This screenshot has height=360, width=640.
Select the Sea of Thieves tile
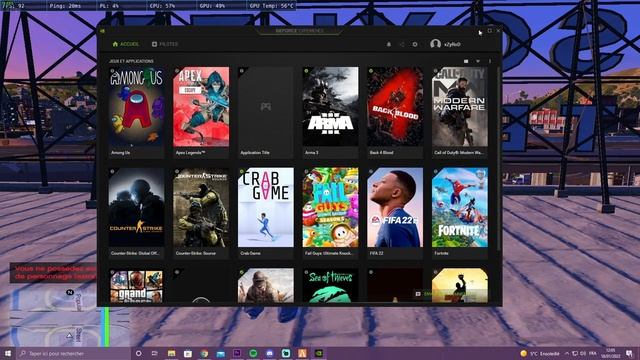330,286
